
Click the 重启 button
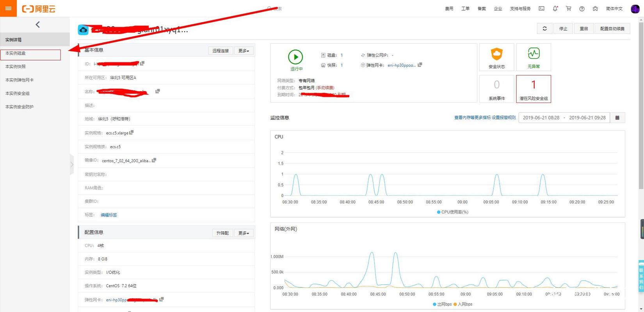[584, 28]
